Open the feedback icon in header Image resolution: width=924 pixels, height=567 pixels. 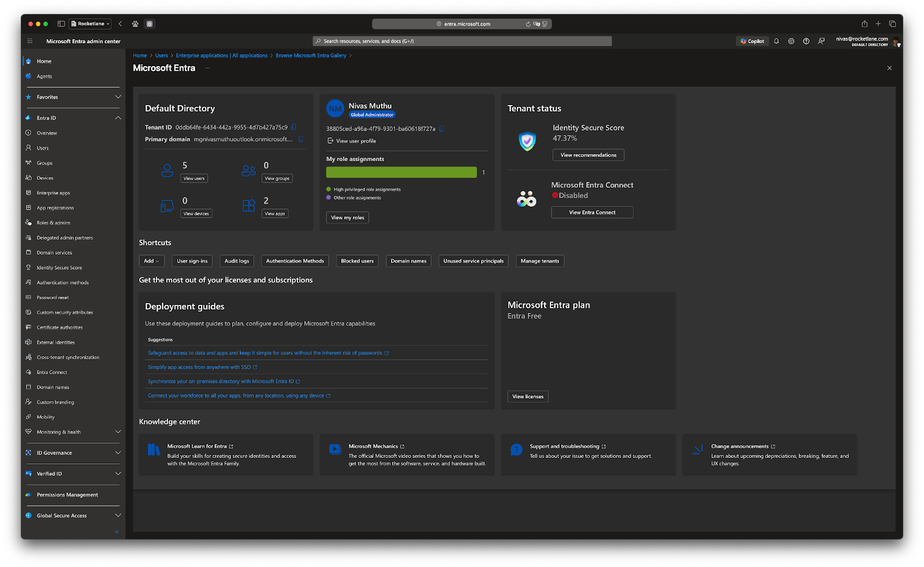tap(821, 41)
